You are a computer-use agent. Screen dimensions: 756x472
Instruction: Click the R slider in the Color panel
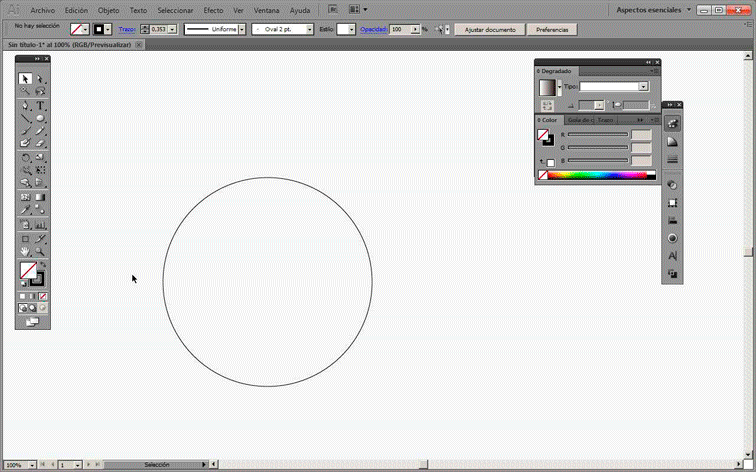(598, 135)
